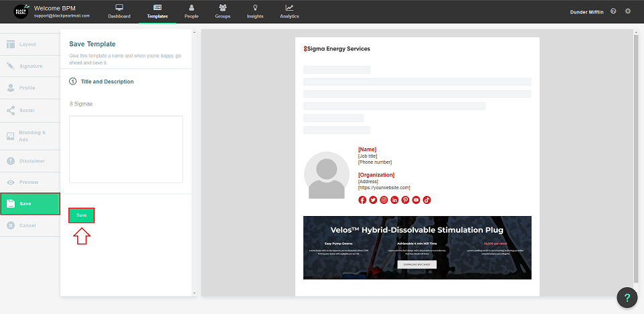Open settings gear in top bar
This screenshot has width=644, height=314.
click(628, 11)
